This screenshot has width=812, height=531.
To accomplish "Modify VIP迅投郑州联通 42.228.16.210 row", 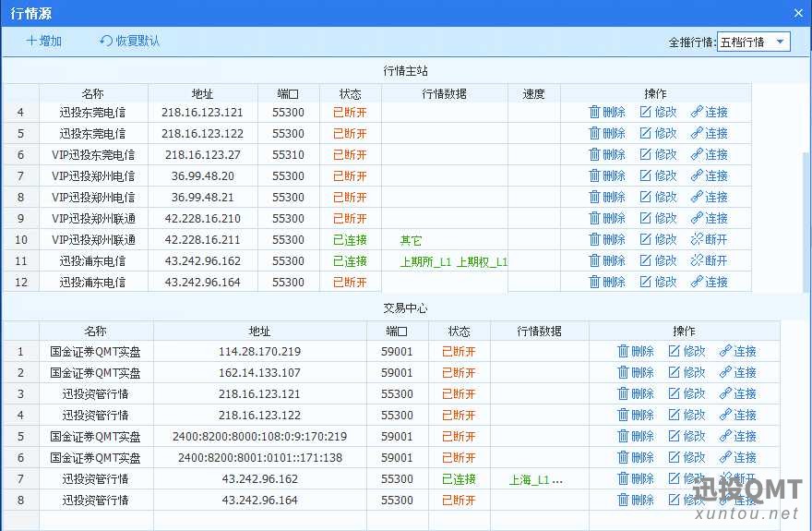I will point(658,218).
